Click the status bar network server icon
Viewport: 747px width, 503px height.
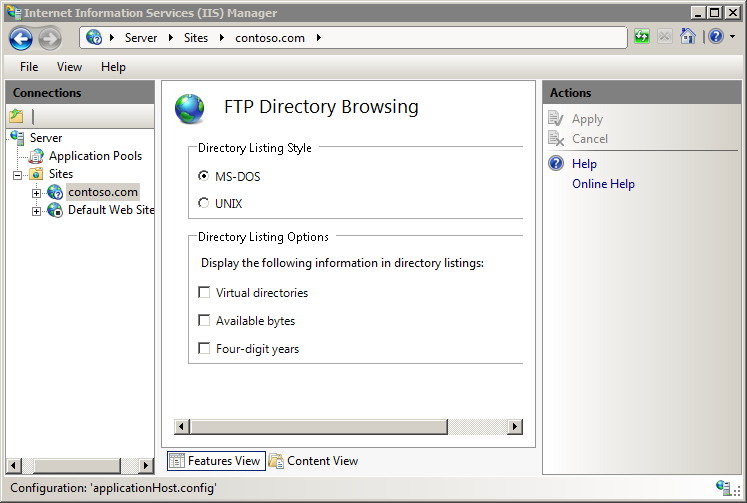[x=723, y=487]
